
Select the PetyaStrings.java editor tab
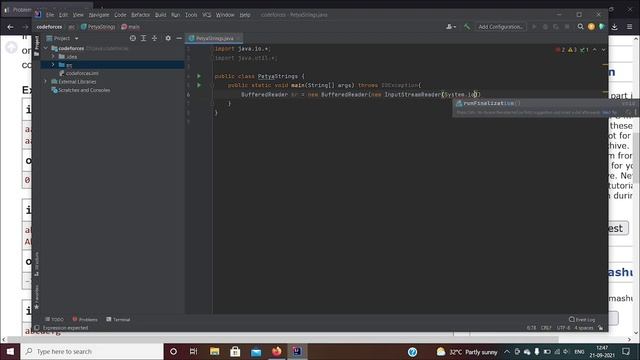[214, 38]
